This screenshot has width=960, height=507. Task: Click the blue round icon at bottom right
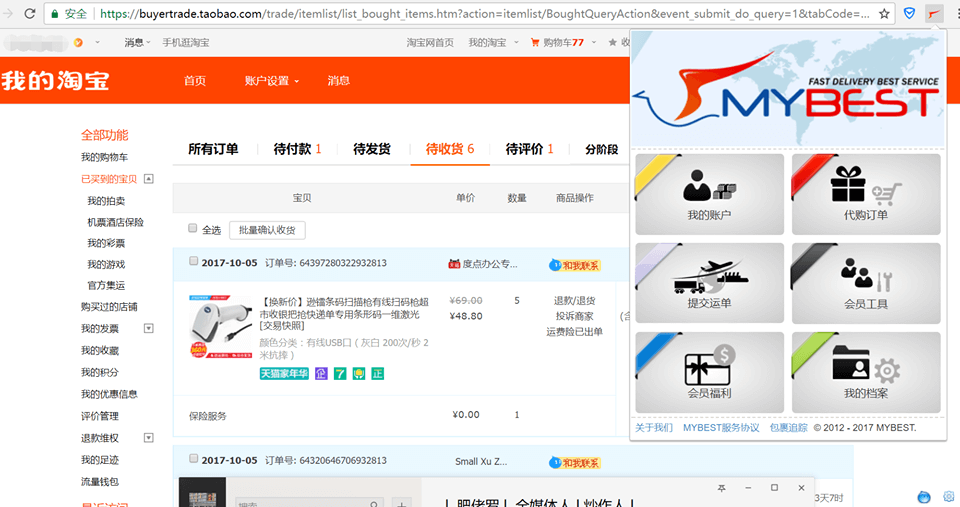[924, 497]
